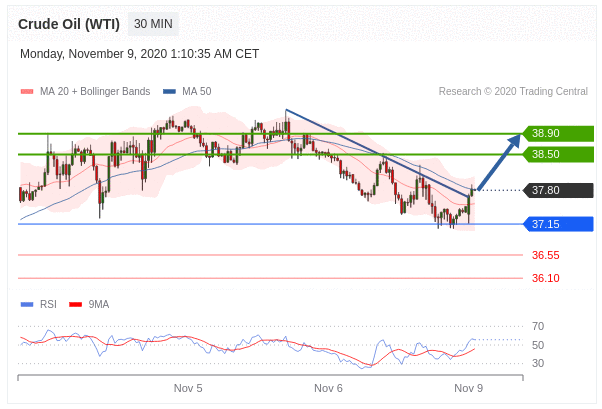Select the blue 37.15 pivot label
The width and height of the screenshot is (602, 409).
click(558, 224)
